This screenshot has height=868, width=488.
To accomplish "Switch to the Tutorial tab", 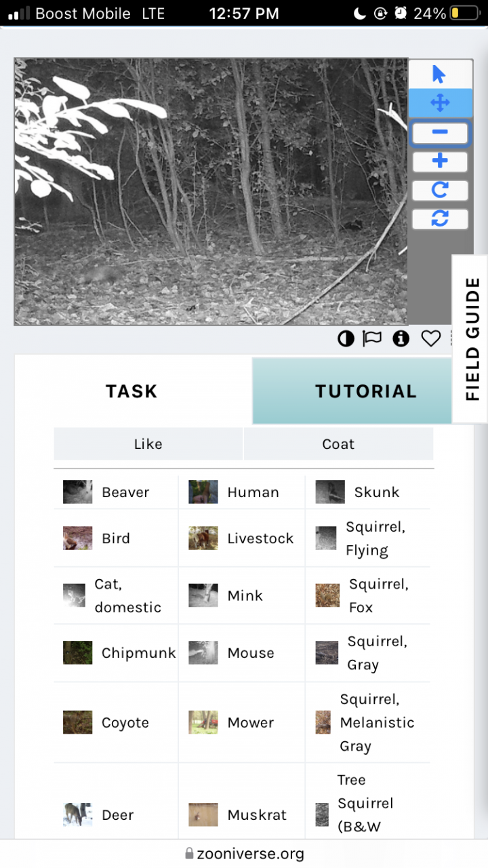I will click(365, 391).
